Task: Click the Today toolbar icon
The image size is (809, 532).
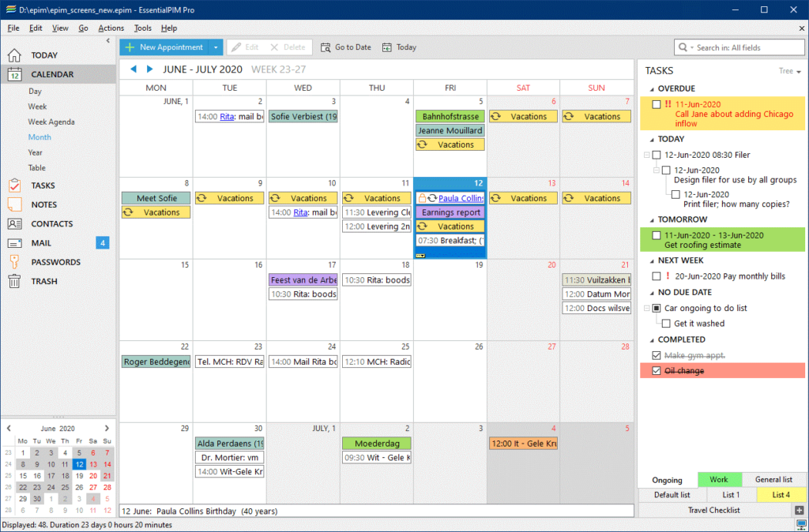Action: click(x=385, y=47)
